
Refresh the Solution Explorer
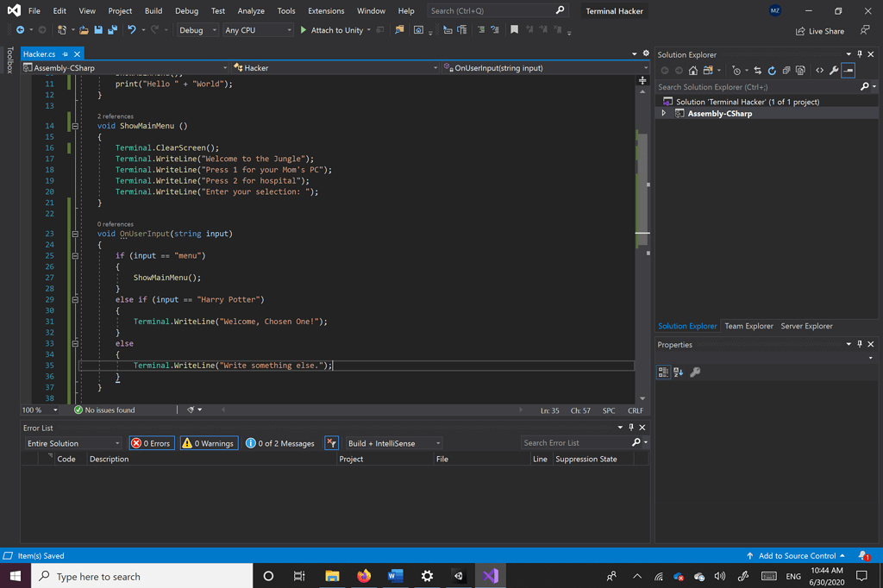[772, 70]
